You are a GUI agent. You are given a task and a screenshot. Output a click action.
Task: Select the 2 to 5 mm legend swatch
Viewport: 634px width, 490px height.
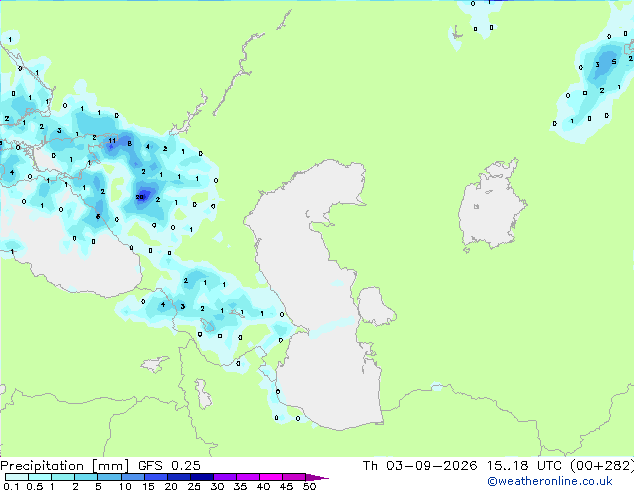(86, 477)
